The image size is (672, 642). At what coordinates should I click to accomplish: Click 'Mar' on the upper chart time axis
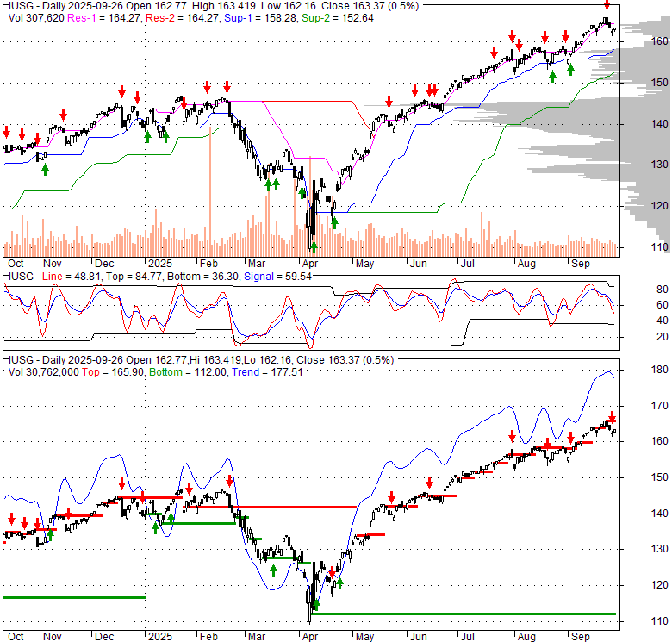click(x=257, y=264)
